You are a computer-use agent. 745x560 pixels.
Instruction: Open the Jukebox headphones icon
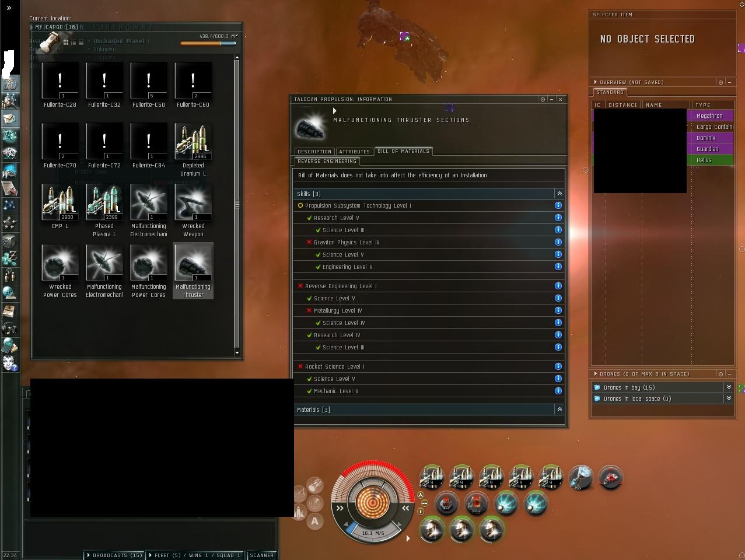9,328
